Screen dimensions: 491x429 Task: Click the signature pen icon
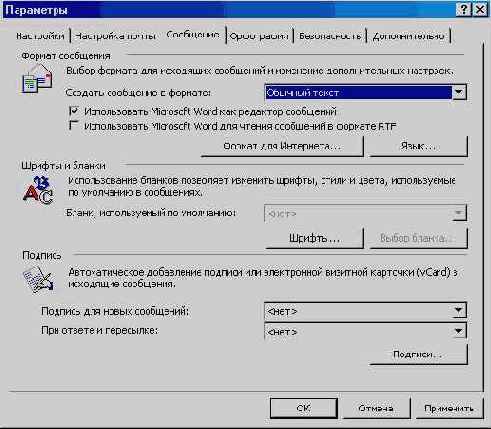(x=38, y=280)
